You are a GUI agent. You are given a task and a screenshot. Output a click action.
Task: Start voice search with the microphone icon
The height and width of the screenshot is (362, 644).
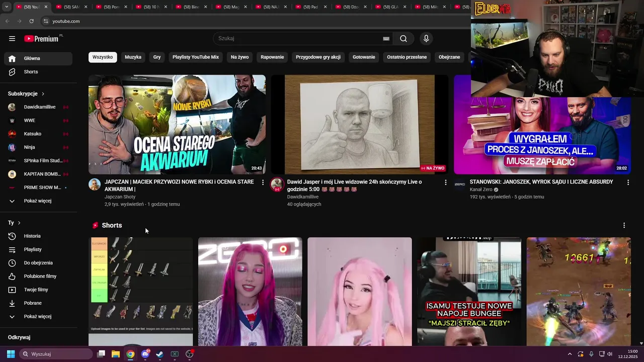(x=426, y=39)
